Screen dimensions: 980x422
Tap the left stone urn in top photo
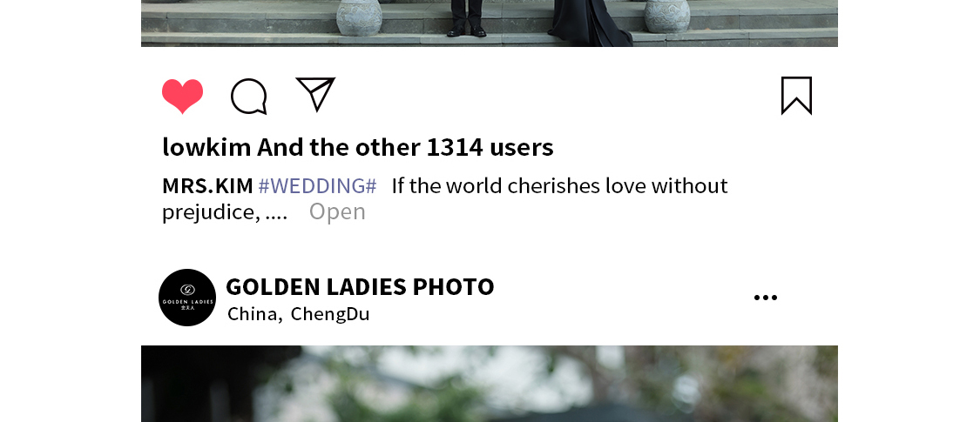click(360, 17)
